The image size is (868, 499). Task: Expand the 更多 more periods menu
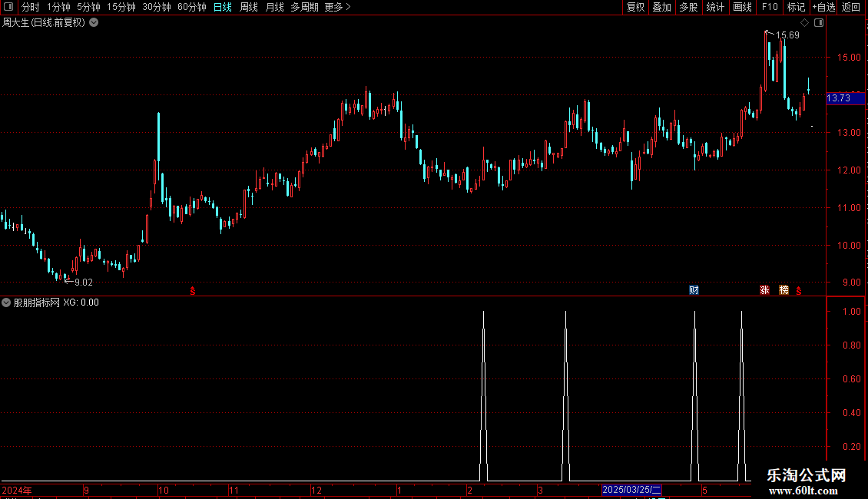337,7
